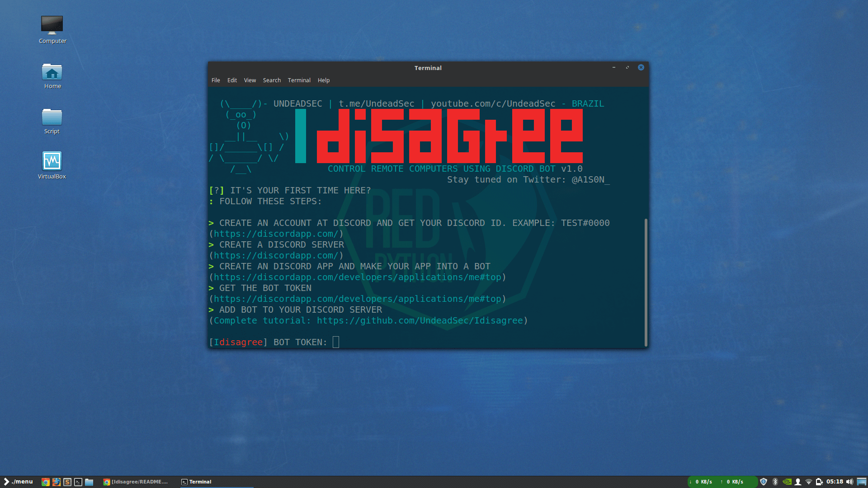The height and width of the screenshot is (488, 868).
Task: Expand the Terminal menu in menubar
Action: tap(299, 80)
